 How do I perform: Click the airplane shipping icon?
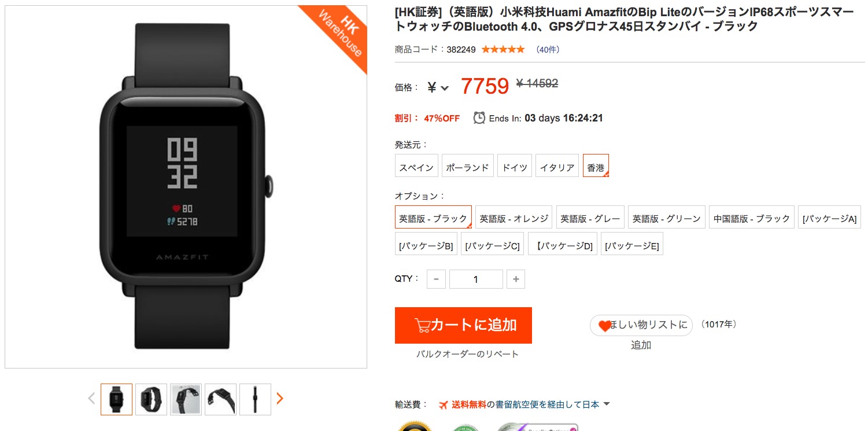444,405
